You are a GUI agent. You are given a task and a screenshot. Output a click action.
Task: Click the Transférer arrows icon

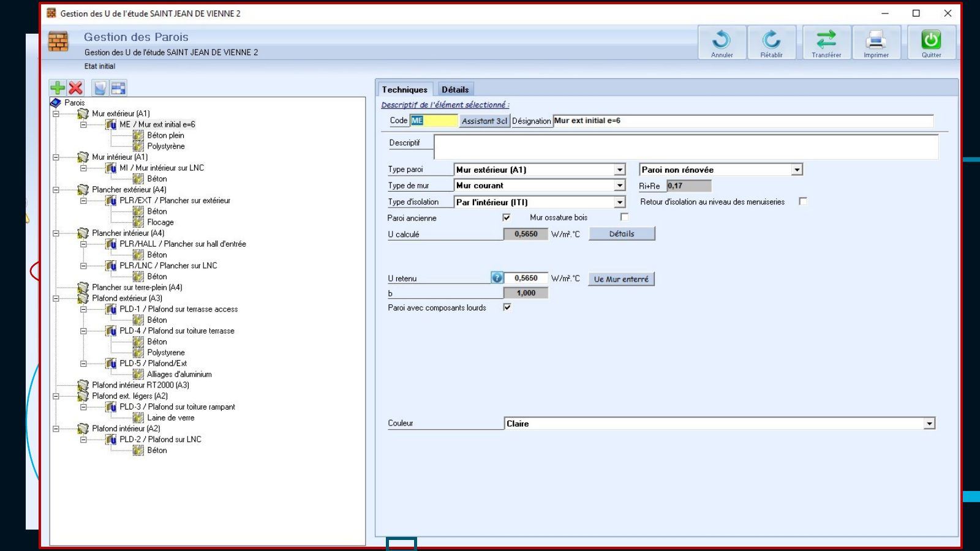[826, 40]
